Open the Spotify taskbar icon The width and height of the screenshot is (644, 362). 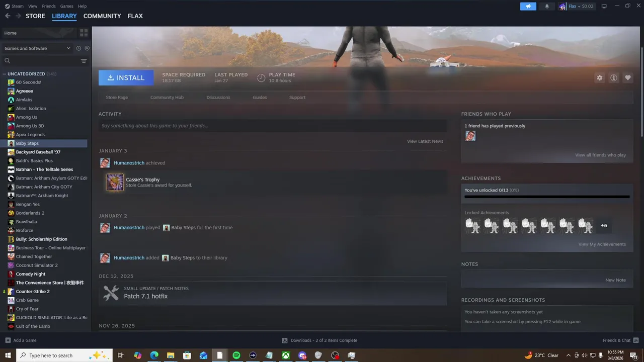[236, 355]
